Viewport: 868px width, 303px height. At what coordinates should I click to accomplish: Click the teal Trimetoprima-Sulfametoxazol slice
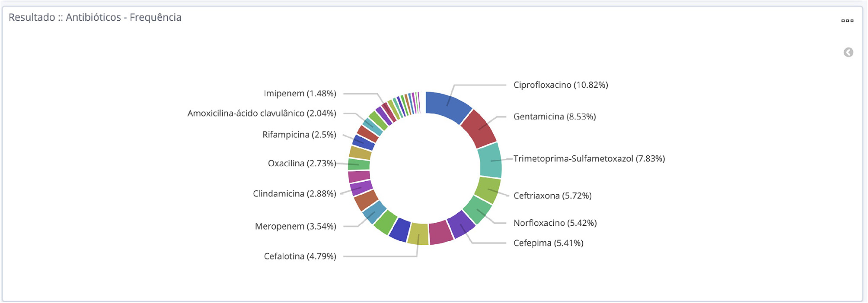coord(491,161)
